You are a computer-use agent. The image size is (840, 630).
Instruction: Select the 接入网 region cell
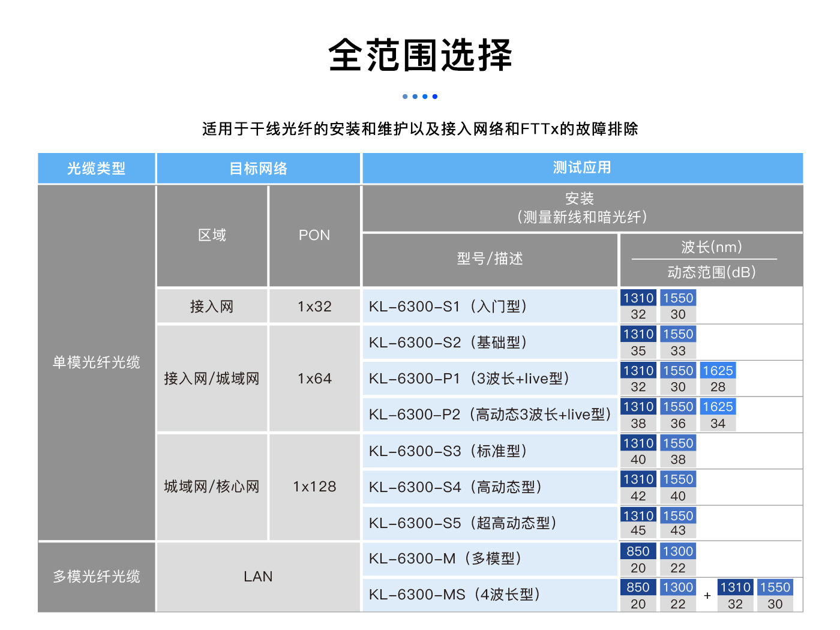[211, 306]
